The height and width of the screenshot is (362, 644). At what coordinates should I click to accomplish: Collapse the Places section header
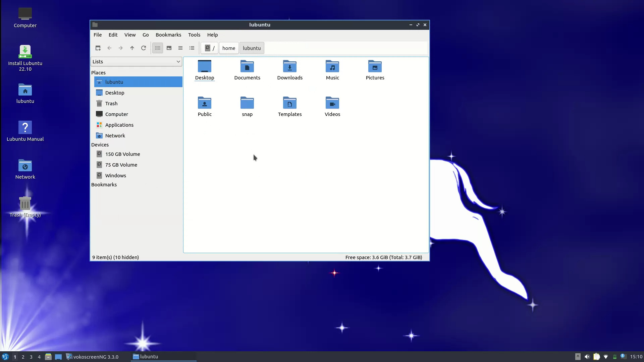tap(98, 72)
